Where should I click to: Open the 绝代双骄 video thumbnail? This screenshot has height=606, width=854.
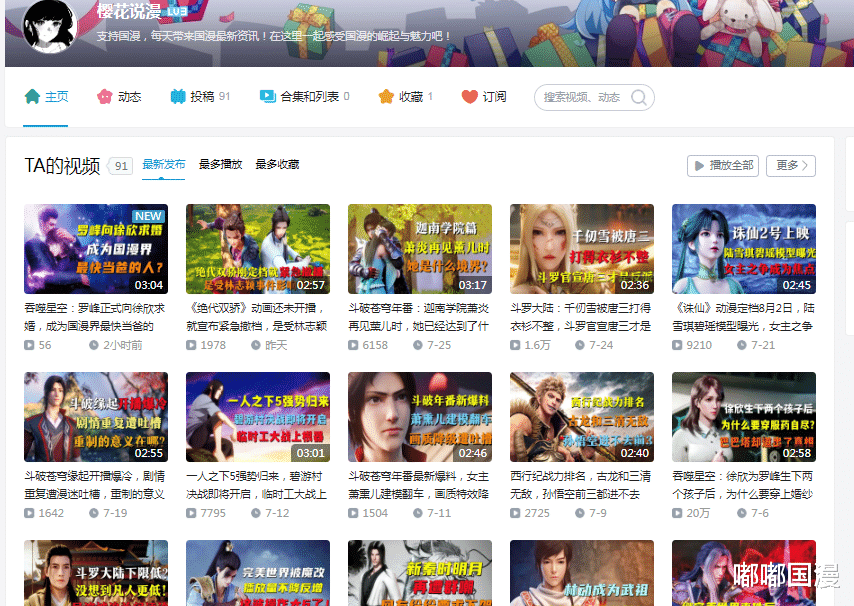point(258,249)
